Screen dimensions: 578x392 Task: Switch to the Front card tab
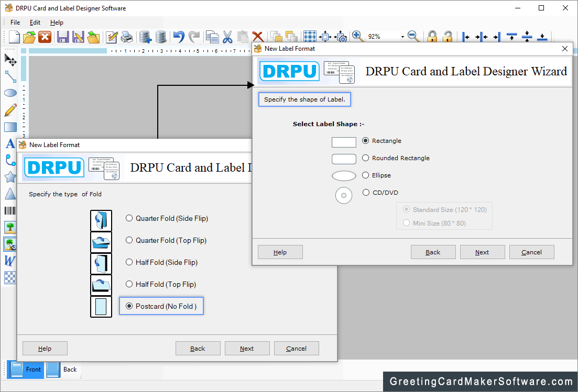26,369
